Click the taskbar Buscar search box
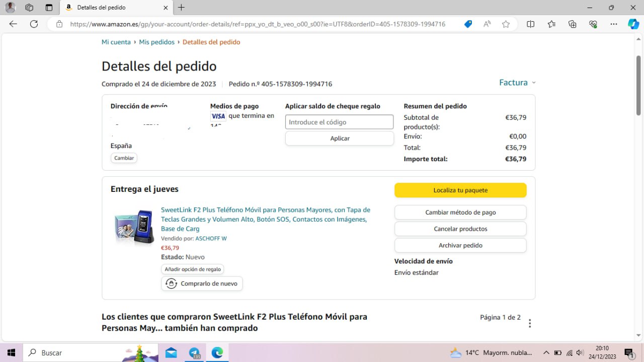Viewport: 644px width, 362px height. pos(91,352)
